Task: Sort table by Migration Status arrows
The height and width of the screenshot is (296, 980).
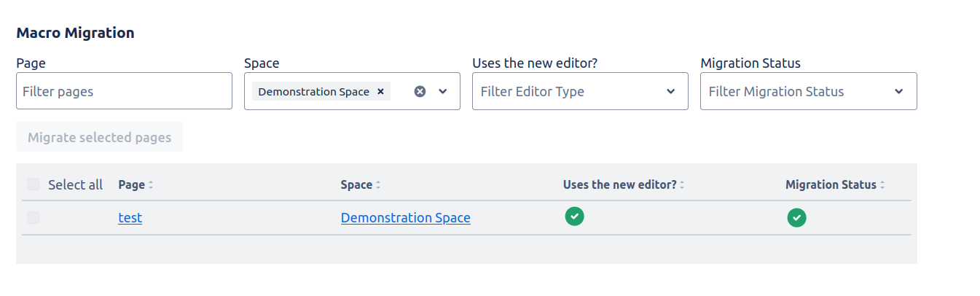Action: pyautogui.click(x=882, y=185)
